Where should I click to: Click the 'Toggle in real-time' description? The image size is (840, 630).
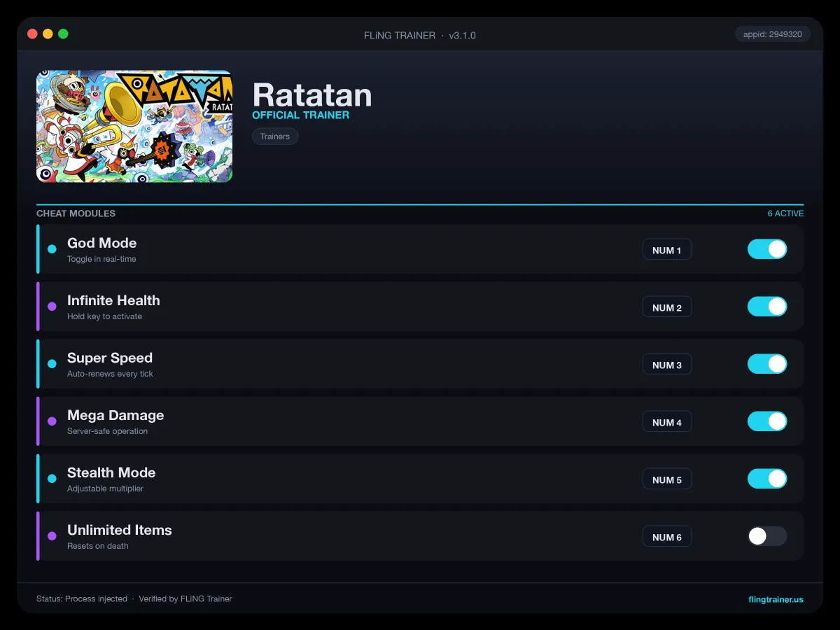click(x=101, y=259)
